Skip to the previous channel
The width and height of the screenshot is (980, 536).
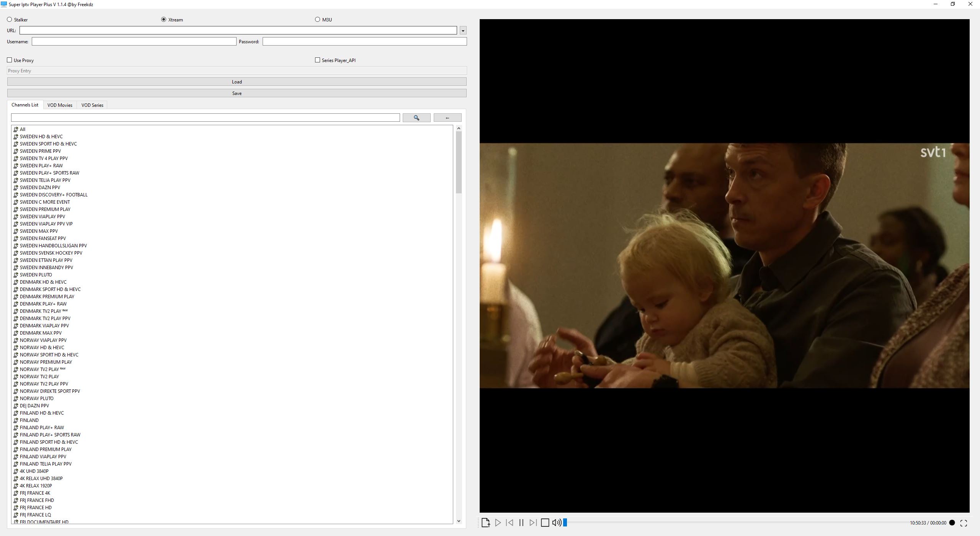click(x=510, y=523)
